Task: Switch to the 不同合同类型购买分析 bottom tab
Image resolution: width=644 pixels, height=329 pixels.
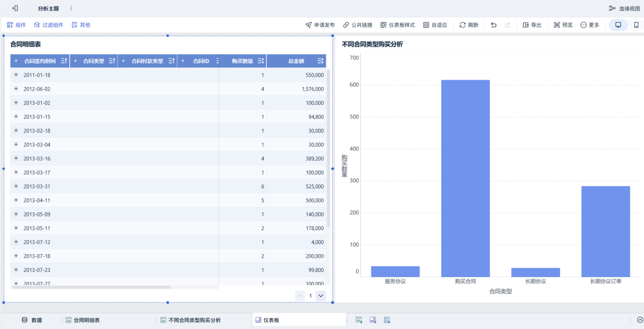Action: pos(191,320)
